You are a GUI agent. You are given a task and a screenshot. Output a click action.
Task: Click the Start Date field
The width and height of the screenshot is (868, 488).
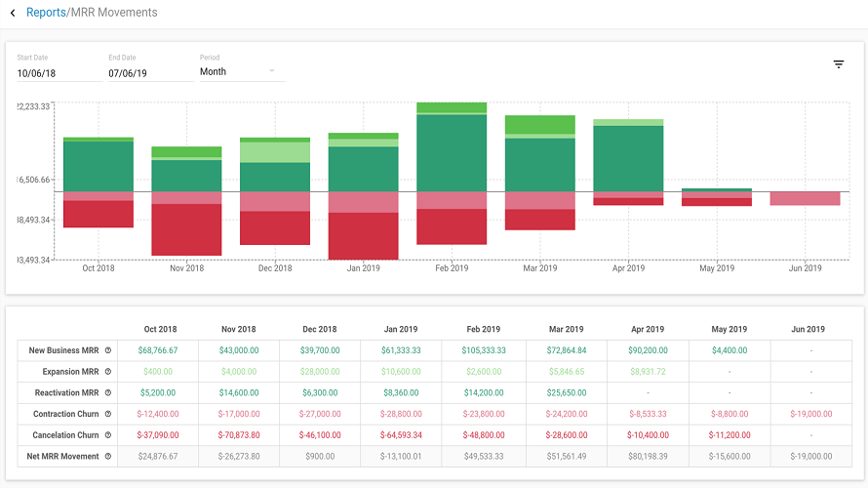point(59,73)
